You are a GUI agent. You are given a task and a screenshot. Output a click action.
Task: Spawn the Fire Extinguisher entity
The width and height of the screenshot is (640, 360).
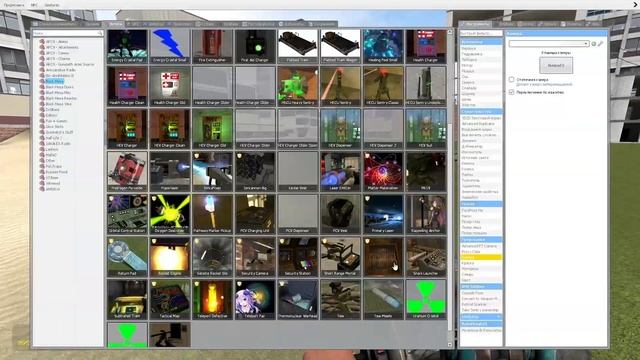click(212, 46)
